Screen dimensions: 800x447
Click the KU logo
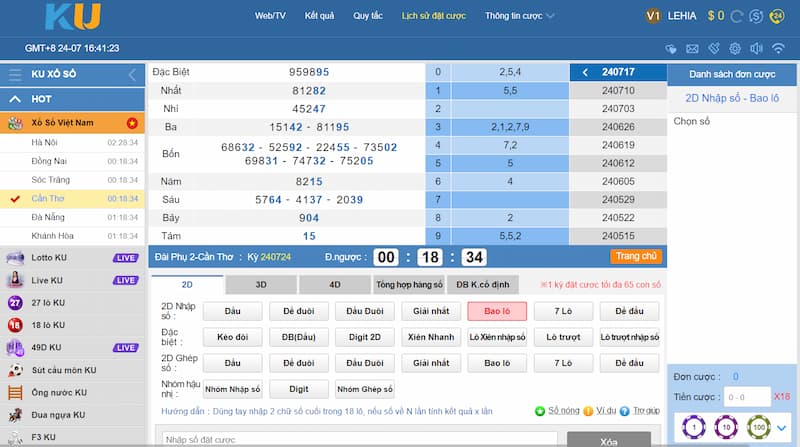73,17
